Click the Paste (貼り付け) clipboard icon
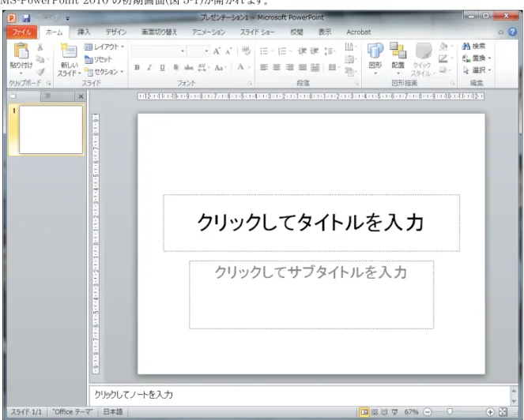 point(21,51)
